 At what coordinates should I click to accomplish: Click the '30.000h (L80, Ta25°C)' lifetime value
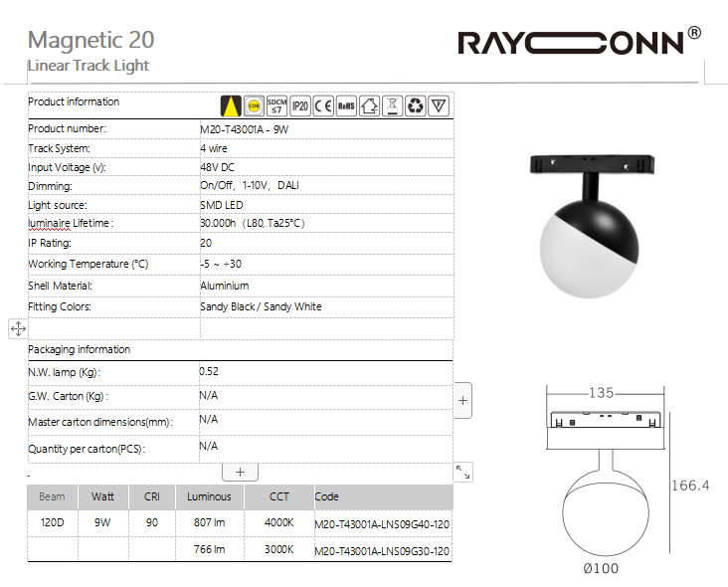tap(253, 224)
